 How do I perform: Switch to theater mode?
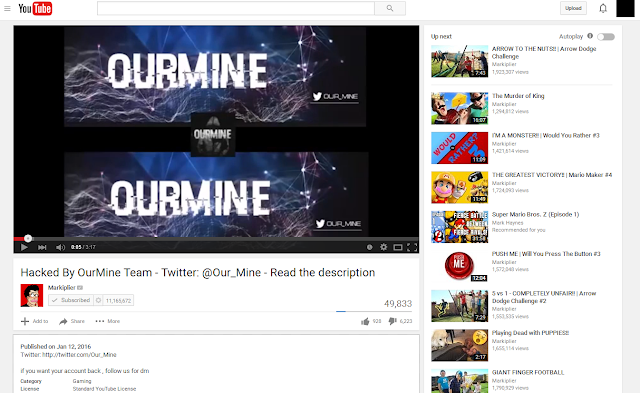(x=398, y=247)
